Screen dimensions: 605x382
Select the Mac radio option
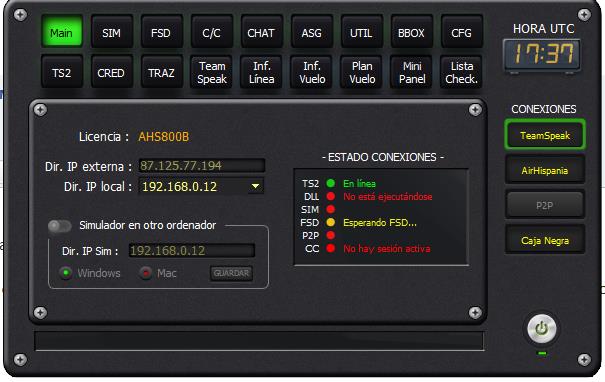point(145,273)
